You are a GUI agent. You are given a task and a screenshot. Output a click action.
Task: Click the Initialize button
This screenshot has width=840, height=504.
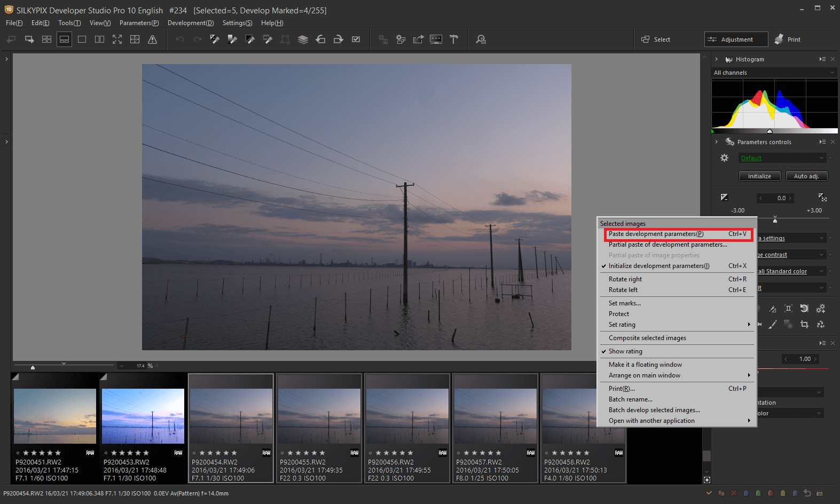759,176
